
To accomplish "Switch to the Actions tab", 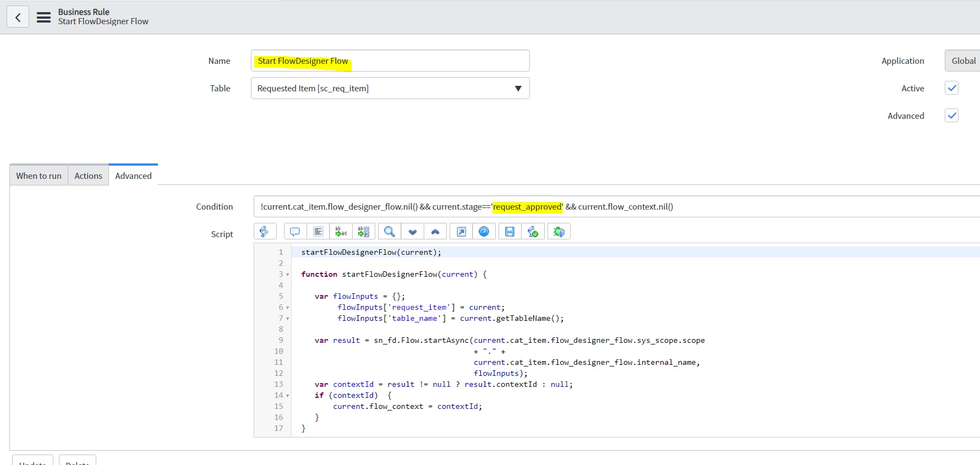I will 88,176.
